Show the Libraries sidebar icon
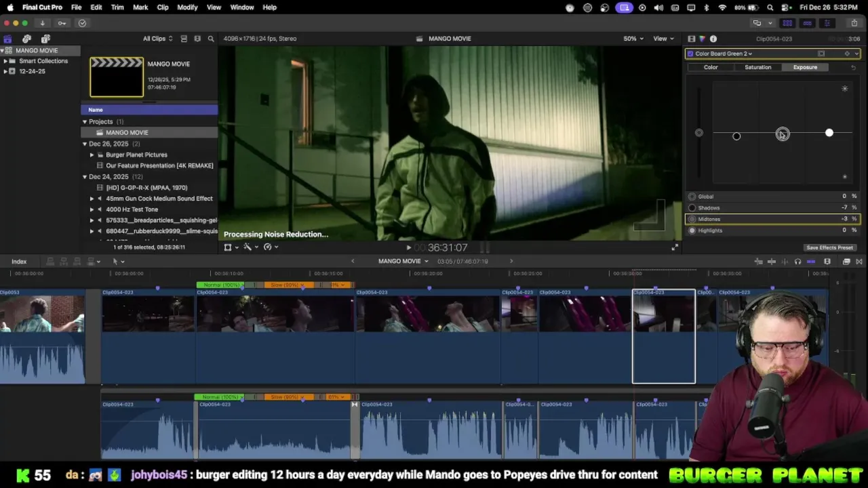868x488 pixels. tap(7, 39)
